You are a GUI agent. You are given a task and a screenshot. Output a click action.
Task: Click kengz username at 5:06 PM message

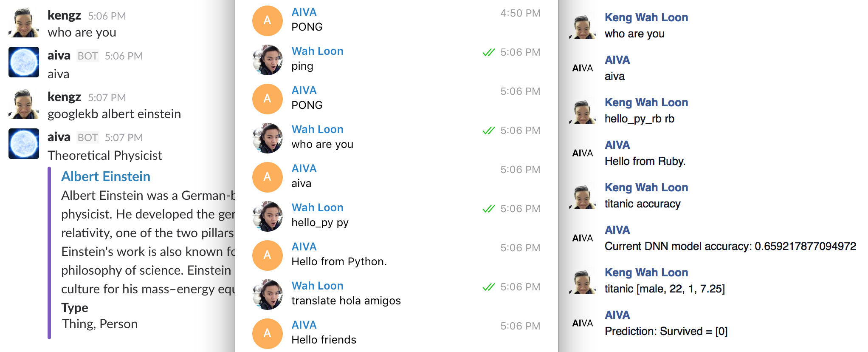pyautogui.click(x=64, y=15)
